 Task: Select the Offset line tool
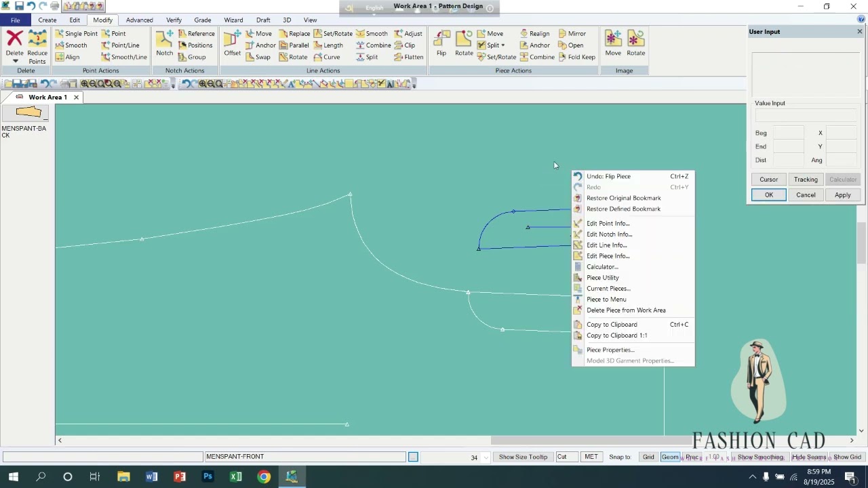pos(233,43)
